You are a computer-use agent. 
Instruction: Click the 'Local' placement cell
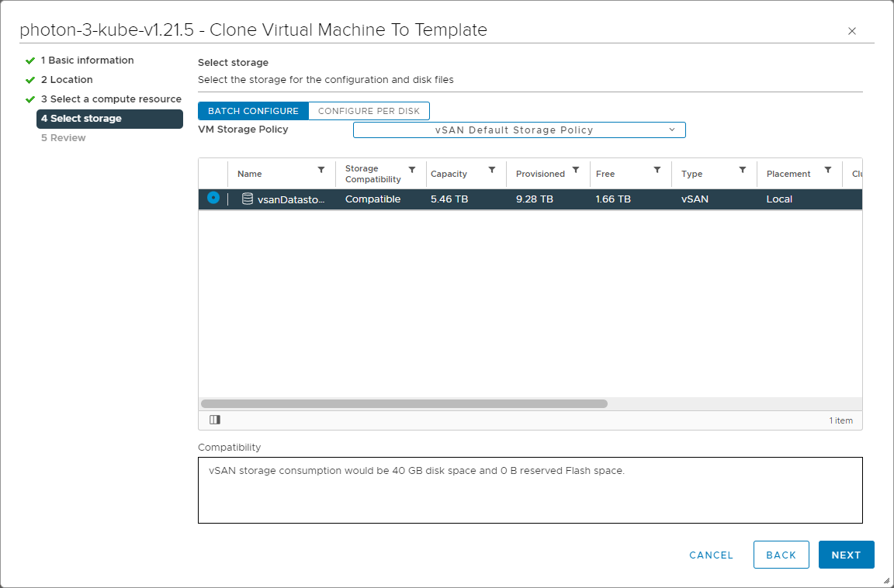[779, 199]
